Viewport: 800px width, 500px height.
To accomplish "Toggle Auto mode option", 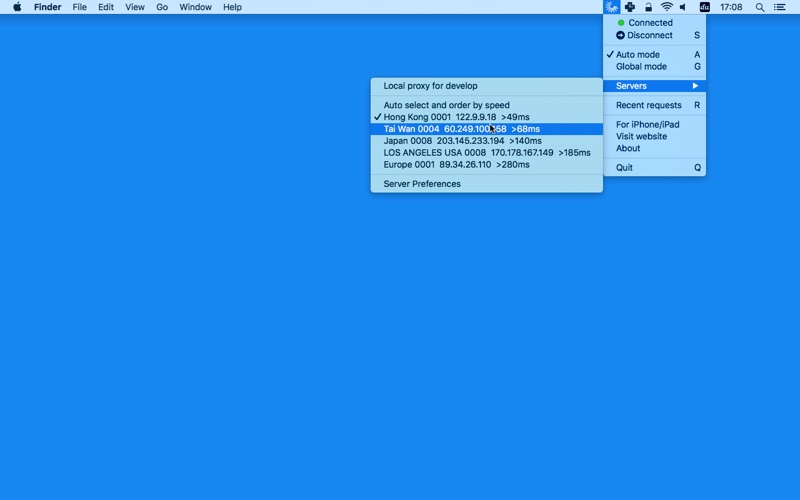I will click(655, 55).
